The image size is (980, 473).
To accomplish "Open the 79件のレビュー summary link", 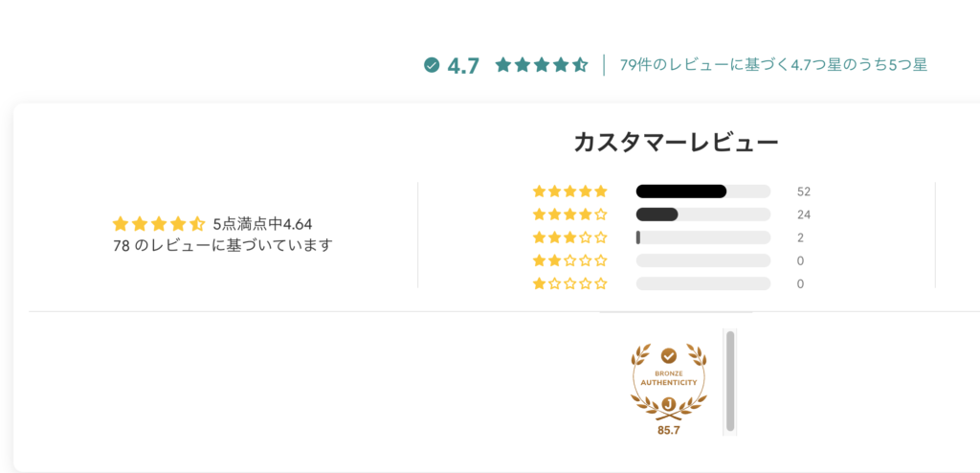I will click(x=773, y=65).
